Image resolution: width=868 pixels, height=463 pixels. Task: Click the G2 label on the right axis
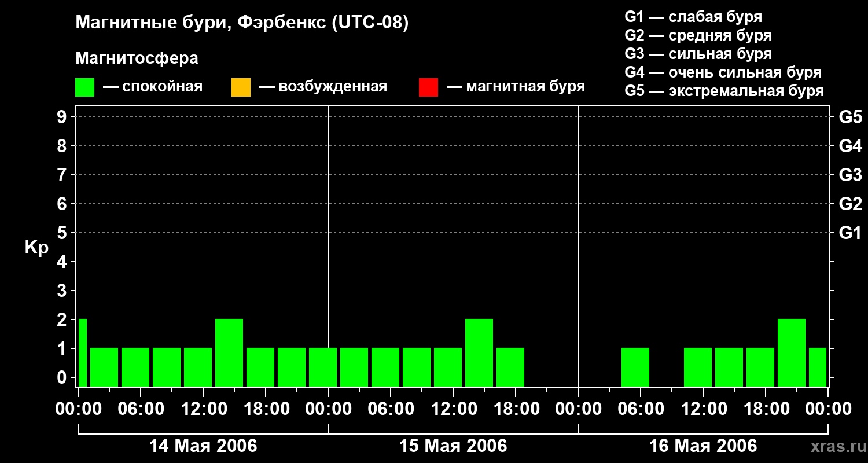[851, 204]
